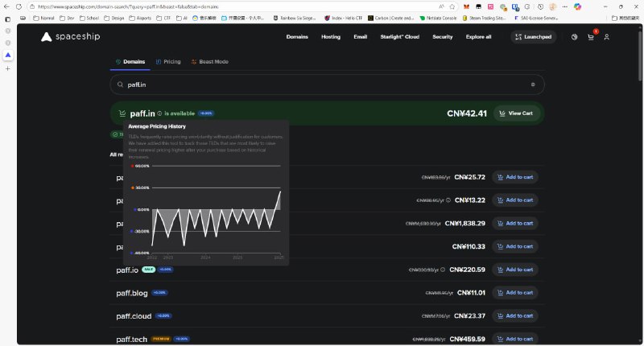The image size is (644, 346).
Task: Open the Airports bookmark folder
Action: (138, 17)
